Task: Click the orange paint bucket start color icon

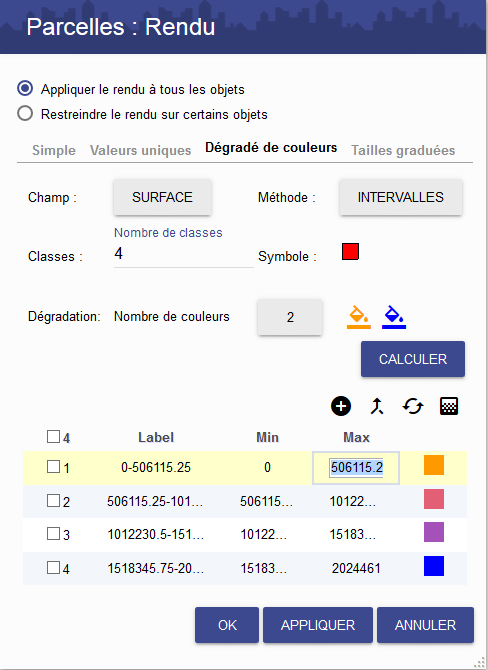Action: pyautogui.click(x=359, y=317)
